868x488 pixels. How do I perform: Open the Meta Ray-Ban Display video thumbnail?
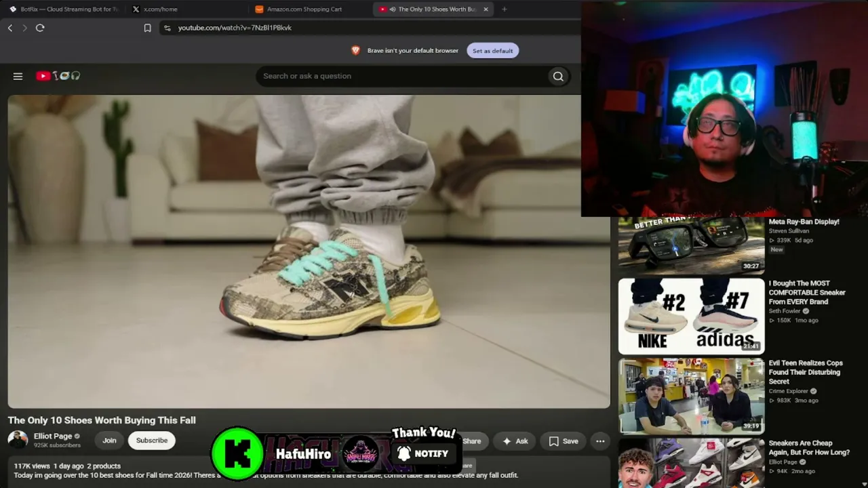pos(691,245)
